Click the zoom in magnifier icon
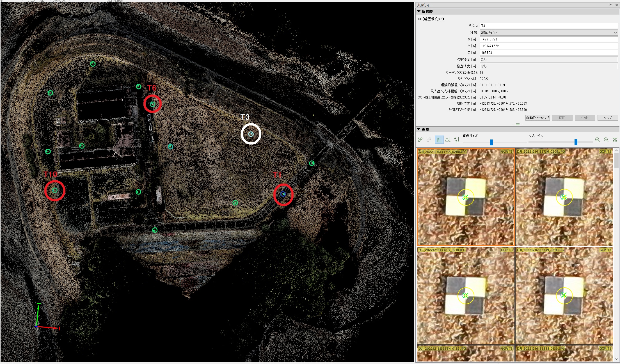The image size is (620, 364). [x=598, y=140]
